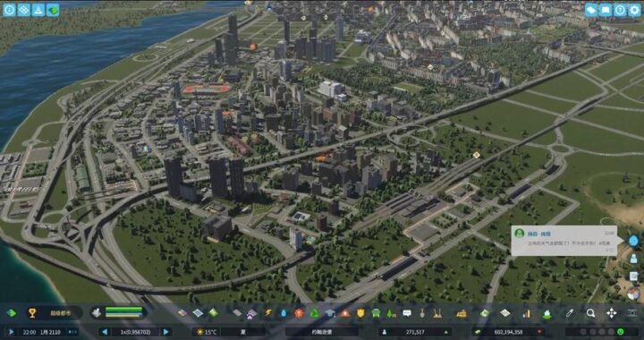Toggle the pause/play simulation button

11,332
